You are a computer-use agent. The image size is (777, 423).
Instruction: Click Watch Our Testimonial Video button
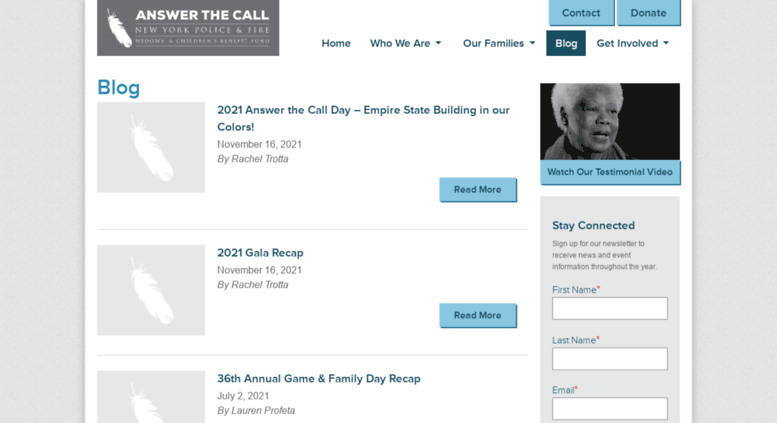click(610, 172)
